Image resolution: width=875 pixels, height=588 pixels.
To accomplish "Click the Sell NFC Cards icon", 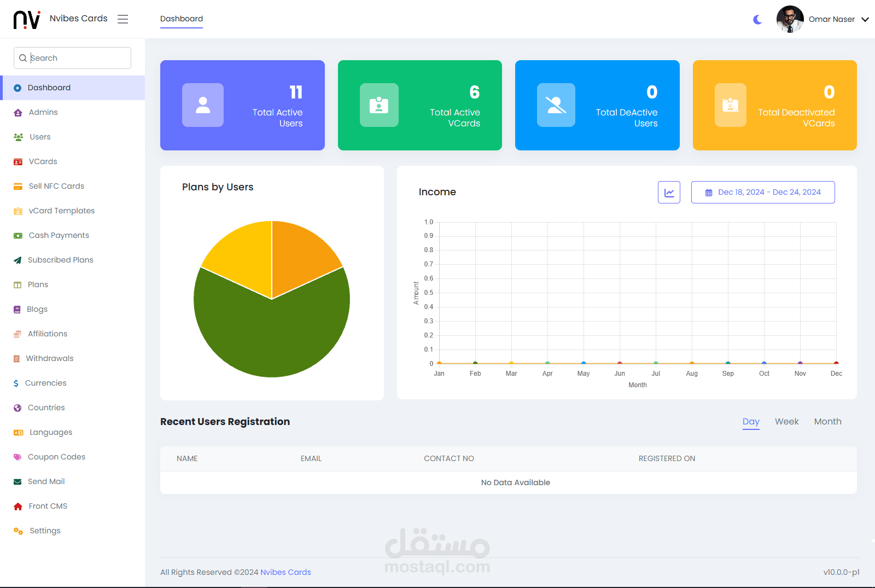I will coord(18,187).
